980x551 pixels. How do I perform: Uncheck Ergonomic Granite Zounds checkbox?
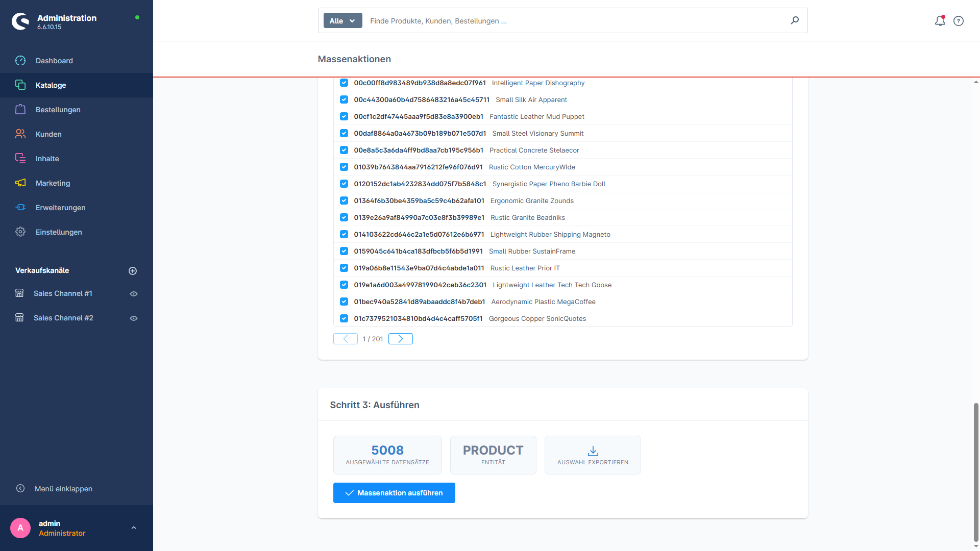pyautogui.click(x=344, y=201)
